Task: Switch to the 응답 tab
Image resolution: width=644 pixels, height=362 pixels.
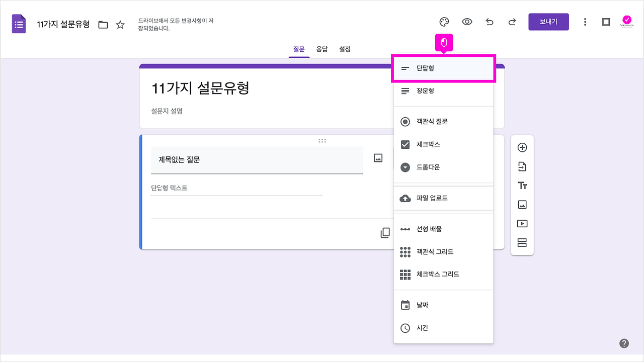Action: pyautogui.click(x=322, y=49)
